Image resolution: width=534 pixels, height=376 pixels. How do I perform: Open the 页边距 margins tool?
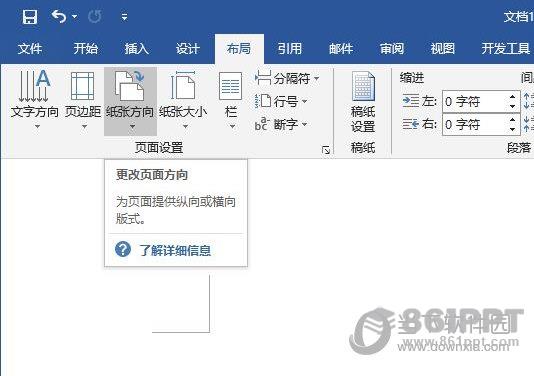83,100
